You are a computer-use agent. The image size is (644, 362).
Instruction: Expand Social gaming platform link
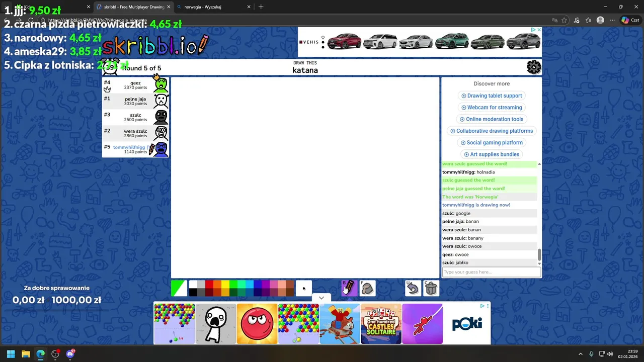coord(492,143)
